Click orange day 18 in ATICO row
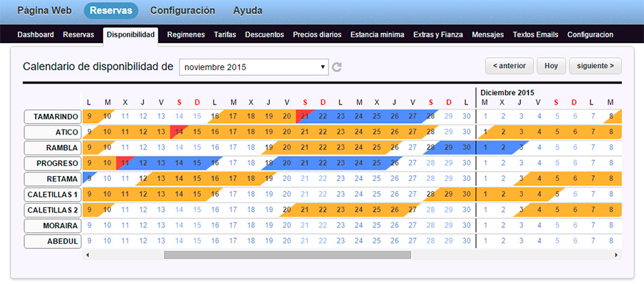Screen dimensions: 644x284 pyautogui.click(x=251, y=132)
